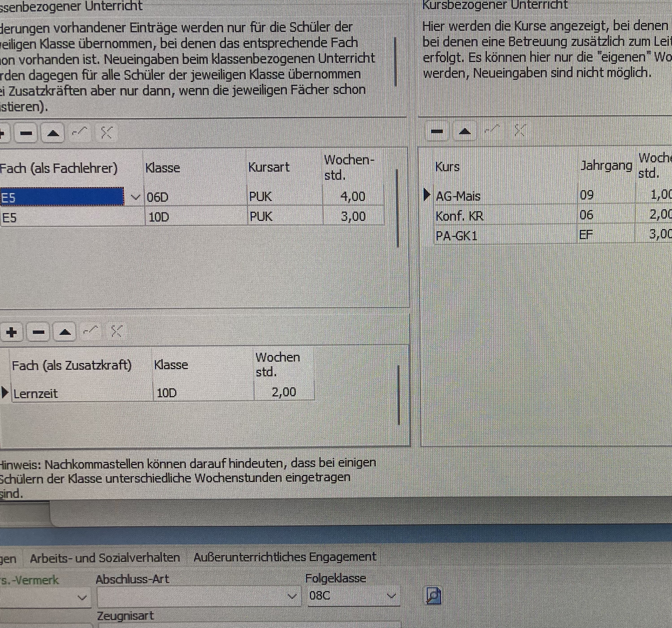
Task: Select PA-GK1 course row
Action: pos(506,235)
